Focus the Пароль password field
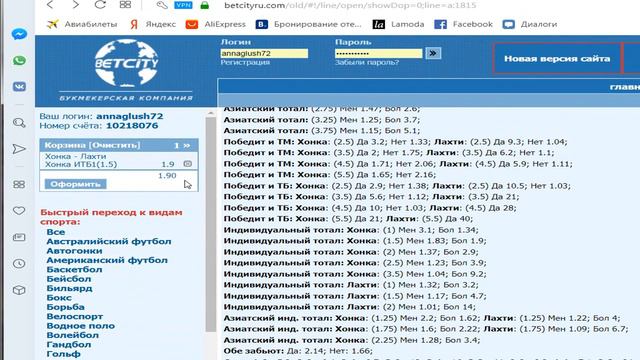Screen dimensions: 640x360 (x=378, y=53)
